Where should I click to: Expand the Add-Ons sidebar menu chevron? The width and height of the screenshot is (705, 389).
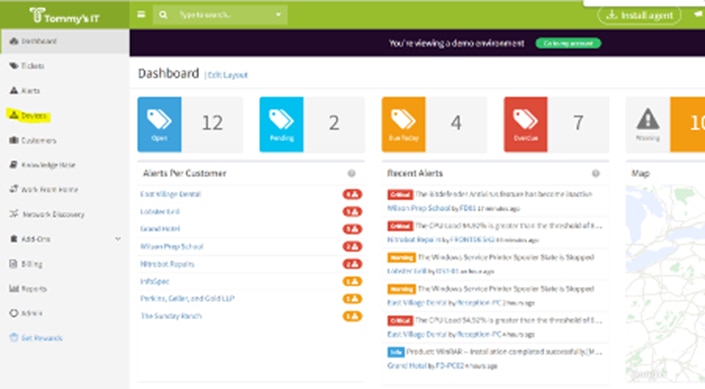click(x=118, y=239)
